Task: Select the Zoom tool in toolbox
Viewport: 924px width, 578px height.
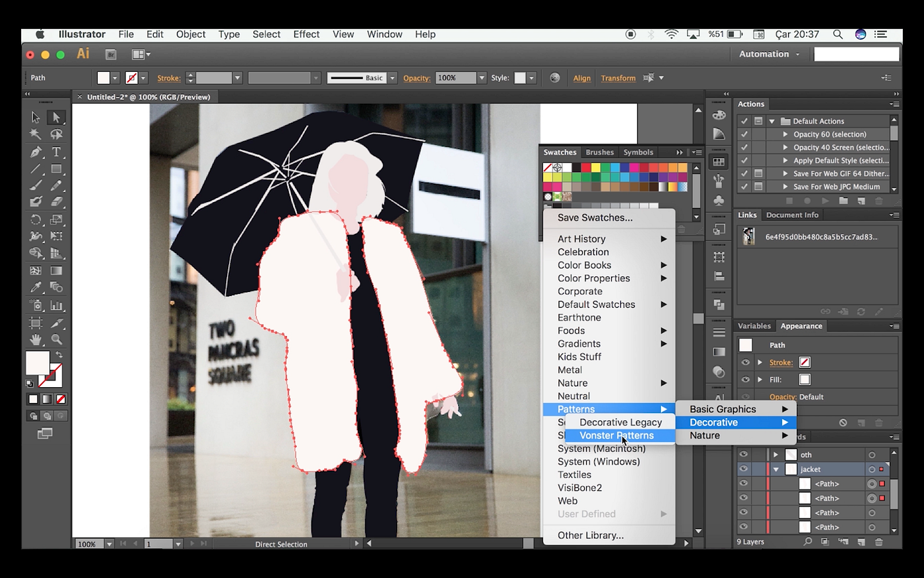Action: 57,340
